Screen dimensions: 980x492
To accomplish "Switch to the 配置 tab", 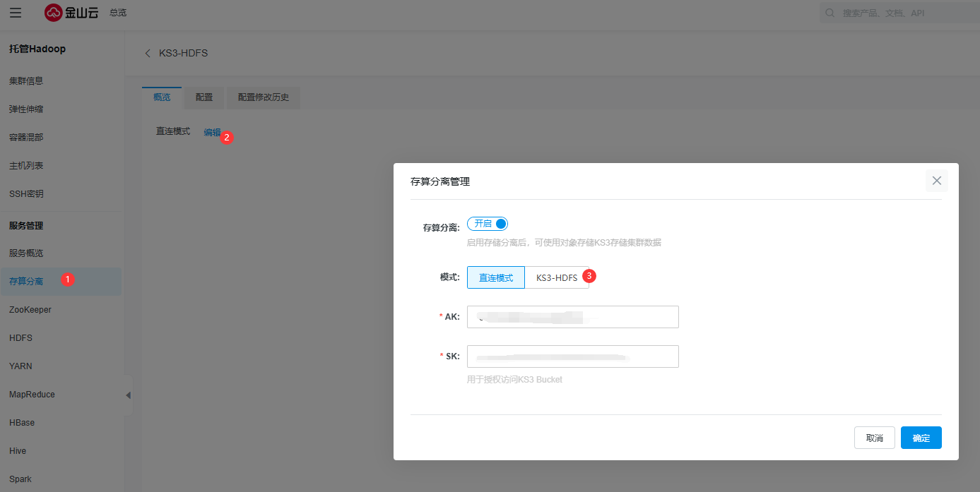I will [x=204, y=97].
